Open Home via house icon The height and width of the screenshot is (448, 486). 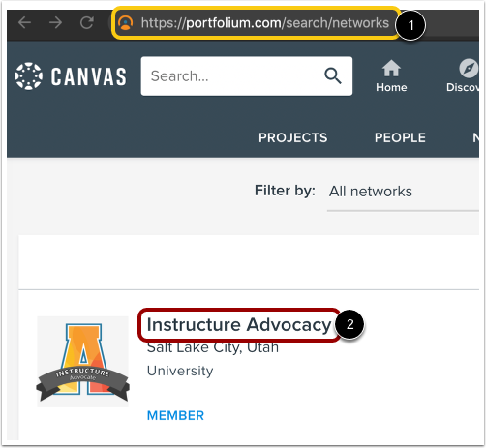click(391, 76)
